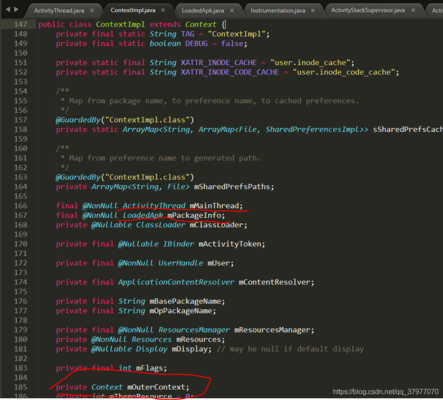Open the ActivityStackSupervisor.java tab
Image resolution: width=443 pixels, height=400 pixels.
point(368,10)
